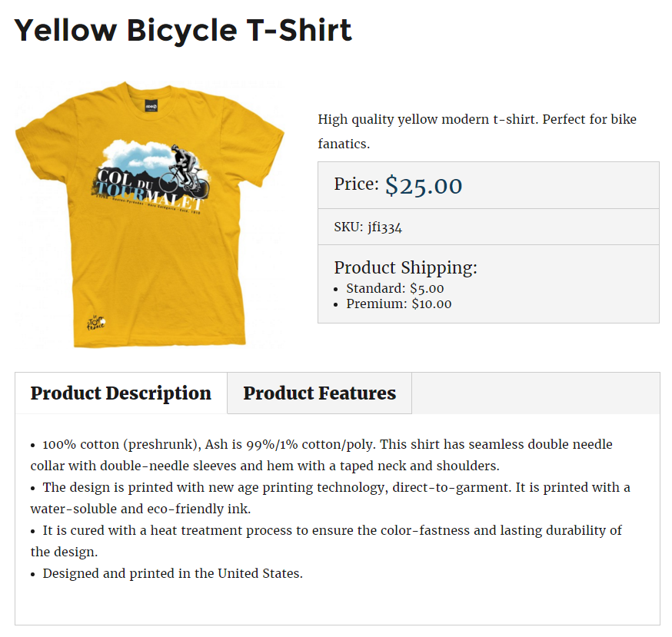Click the short description about bike fanatics
The height and width of the screenshot is (637, 672).
477,131
